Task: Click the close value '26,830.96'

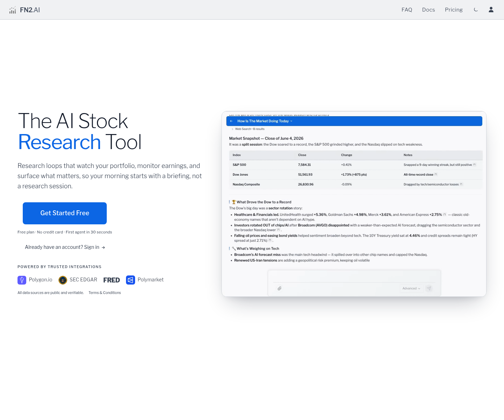Action: click(x=306, y=184)
